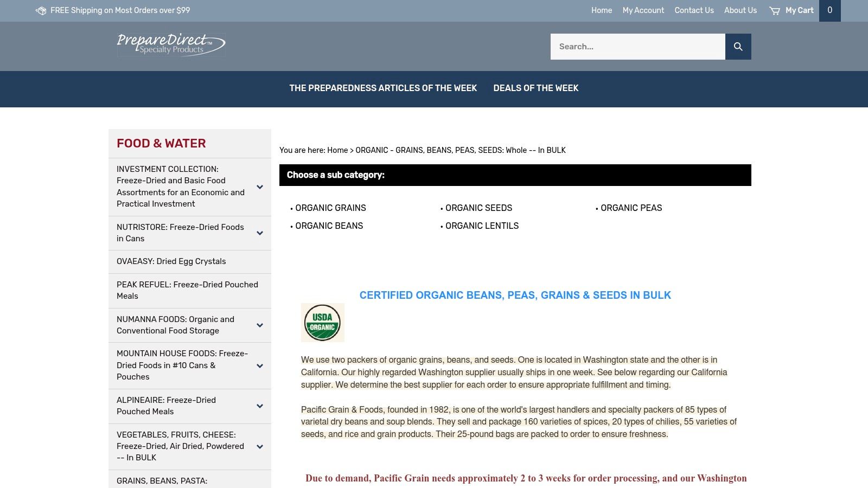Image resolution: width=868 pixels, height=488 pixels.
Task: Select the Organic Beans subcategory
Action: (x=329, y=226)
